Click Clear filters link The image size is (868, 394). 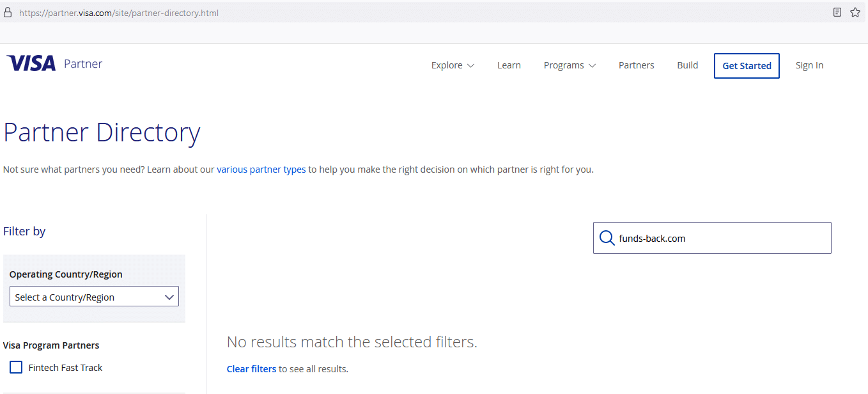252,369
